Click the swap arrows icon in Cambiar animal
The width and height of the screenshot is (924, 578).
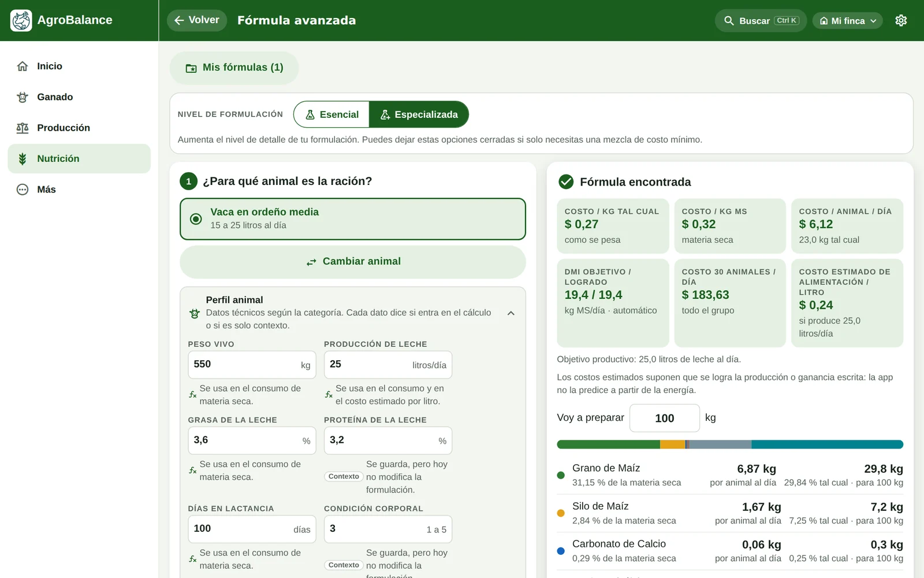(x=311, y=262)
